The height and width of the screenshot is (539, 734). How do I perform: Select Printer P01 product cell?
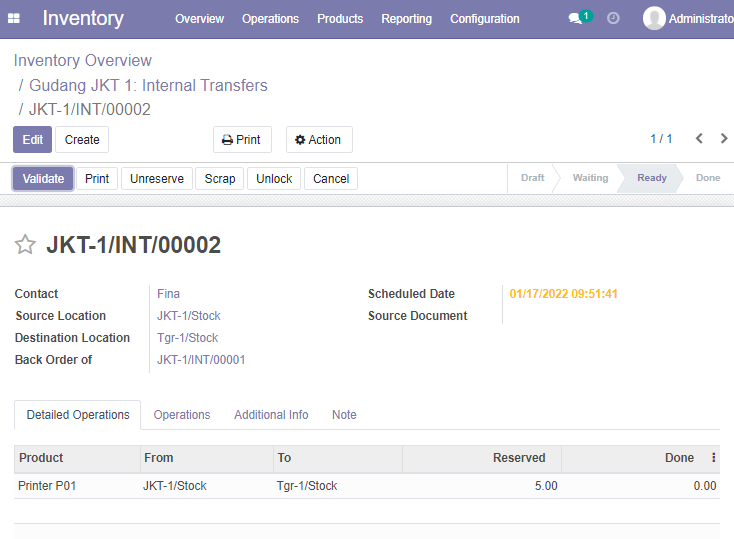77,486
